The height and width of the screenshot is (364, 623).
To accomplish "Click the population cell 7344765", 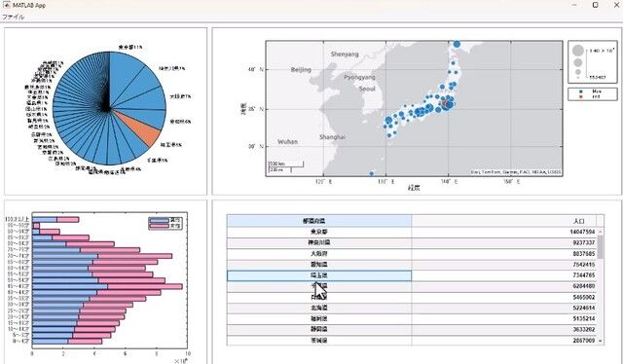I will 504,275.
